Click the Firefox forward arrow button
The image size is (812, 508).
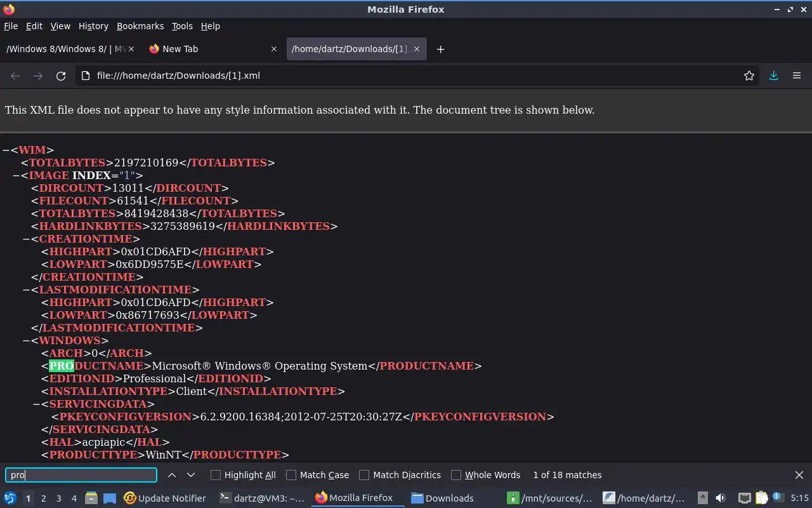(x=38, y=76)
